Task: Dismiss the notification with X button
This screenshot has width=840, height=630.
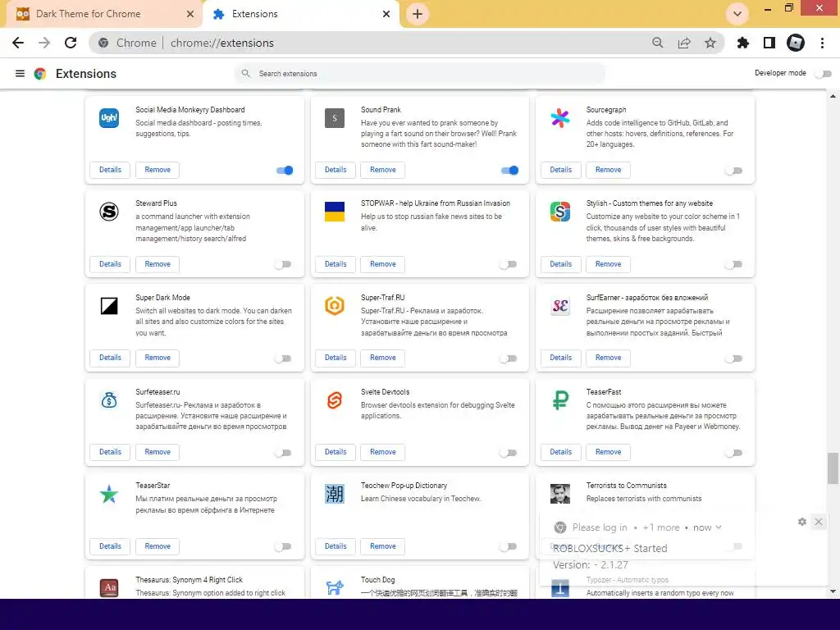Action: coord(819,522)
